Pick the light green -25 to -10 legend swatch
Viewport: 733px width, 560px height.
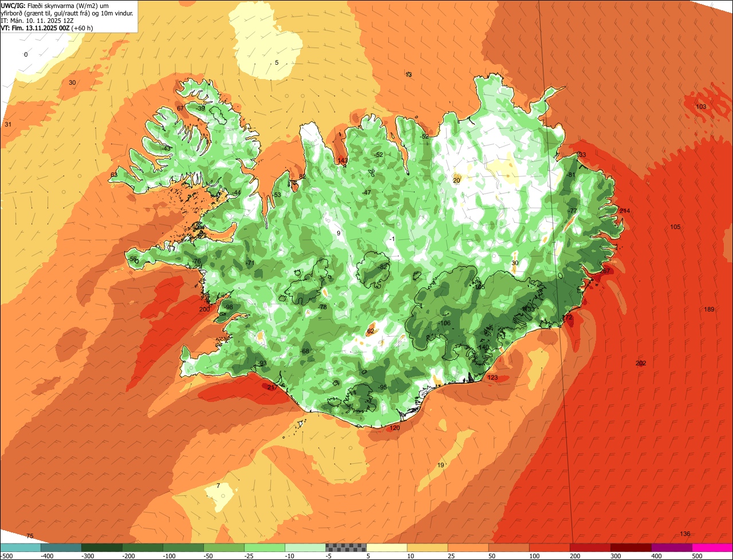[264, 547]
